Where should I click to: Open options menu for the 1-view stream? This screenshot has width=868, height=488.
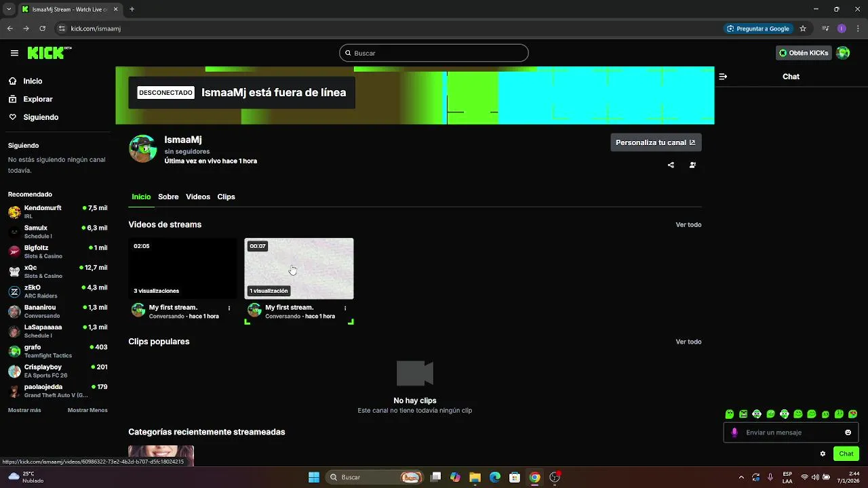(x=345, y=308)
